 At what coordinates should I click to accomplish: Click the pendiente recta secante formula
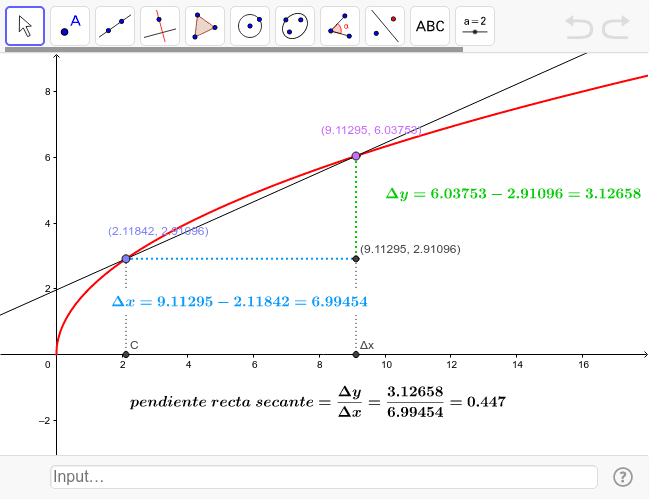click(318, 402)
